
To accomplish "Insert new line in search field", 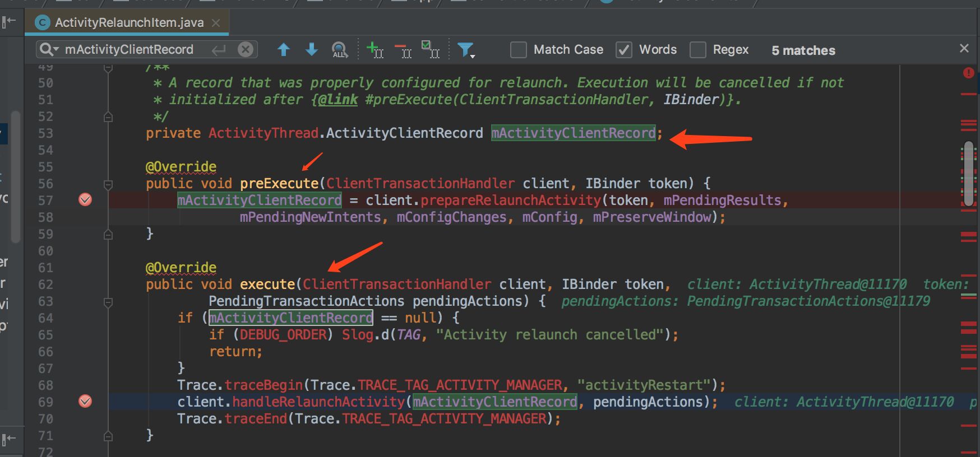I will pyautogui.click(x=219, y=50).
